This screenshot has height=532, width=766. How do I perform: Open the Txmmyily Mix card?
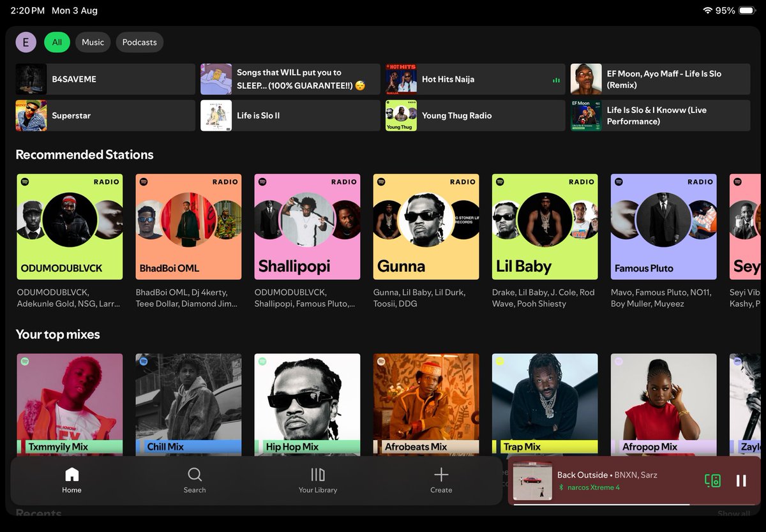tap(70, 404)
